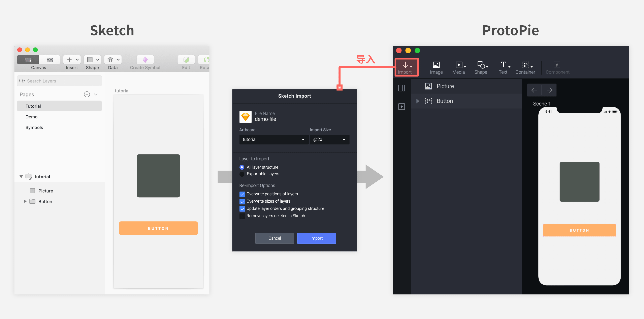The width and height of the screenshot is (644, 319).
Task: Enable Remove layers deleted in Sketch
Action: (x=242, y=216)
